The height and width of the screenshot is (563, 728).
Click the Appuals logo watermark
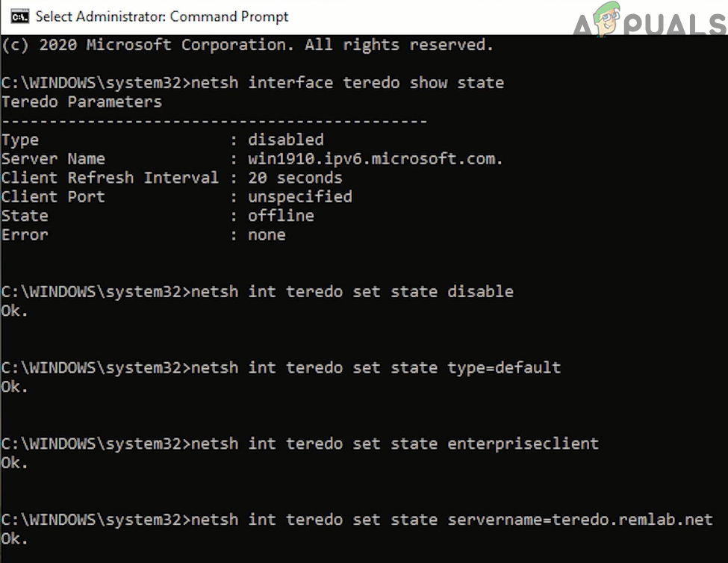click(649, 19)
